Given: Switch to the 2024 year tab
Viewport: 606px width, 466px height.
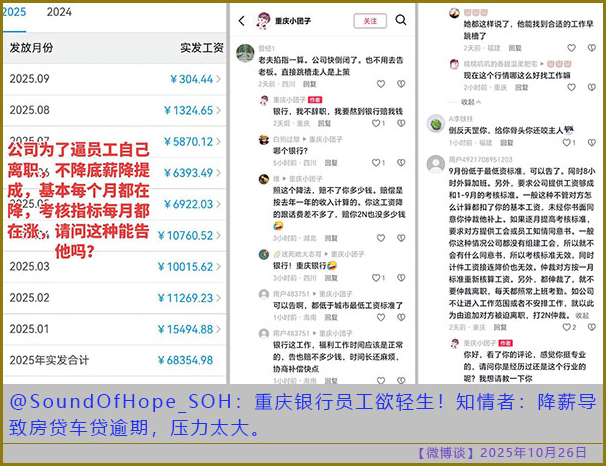Looking at the screenshot, I should pos(59,12).
